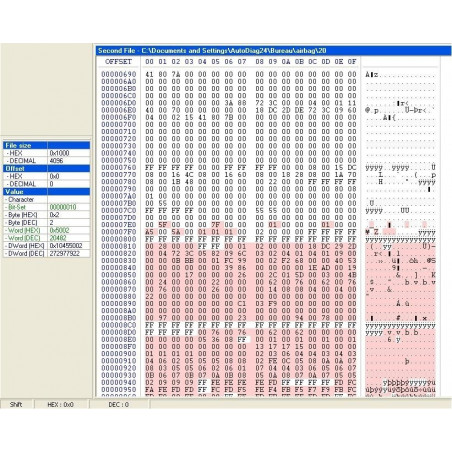
Task: Click the Shift status bar panel
Action: pos(16,404)
